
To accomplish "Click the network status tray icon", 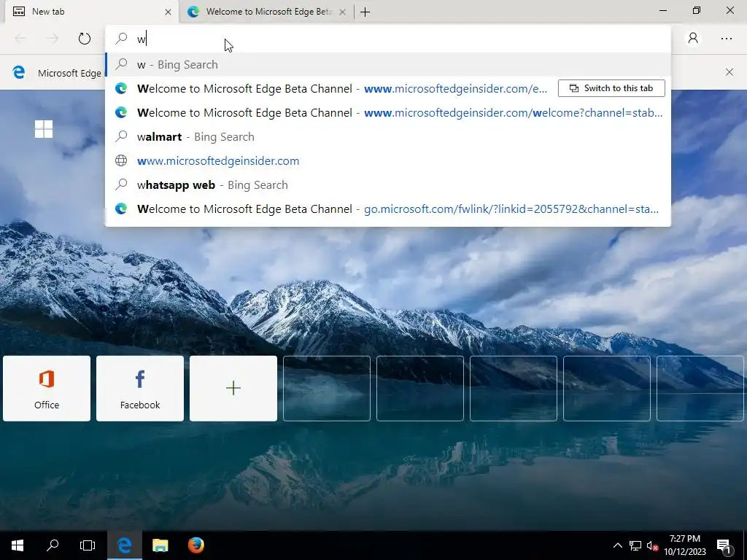I will click(635, 545).
